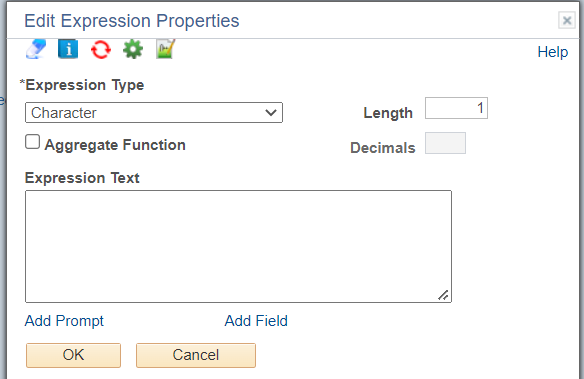Click inside the Expression Text area
This screenshot has height=379, width=584.
click(x=238, y=246)
